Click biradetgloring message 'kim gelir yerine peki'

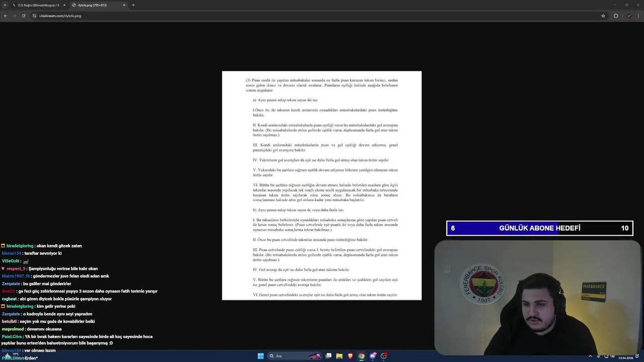click(56, 306)
